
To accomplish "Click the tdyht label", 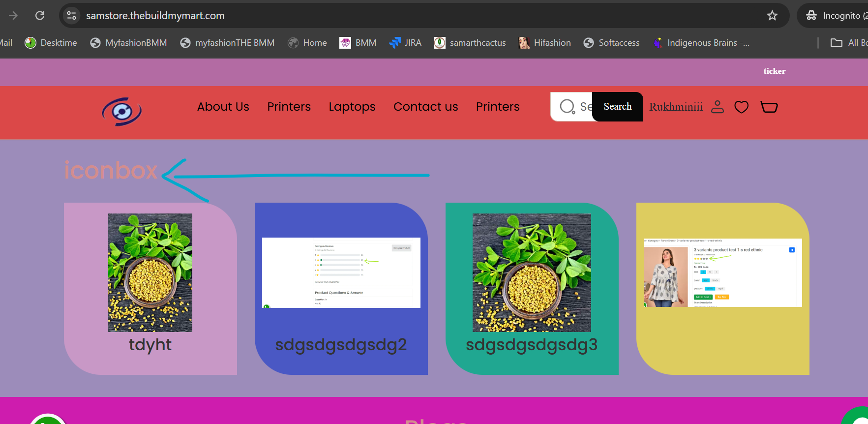I will coord(150,345).
